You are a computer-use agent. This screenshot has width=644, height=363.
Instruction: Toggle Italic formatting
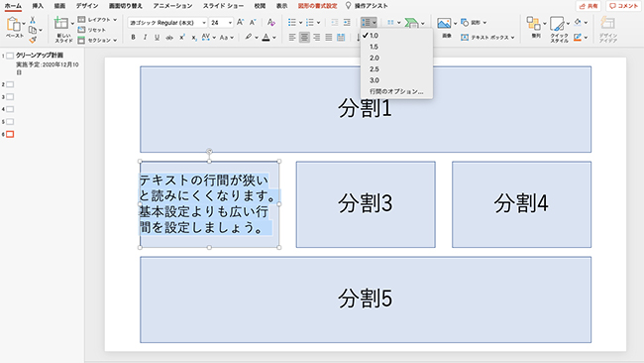(x=145, y=38)
